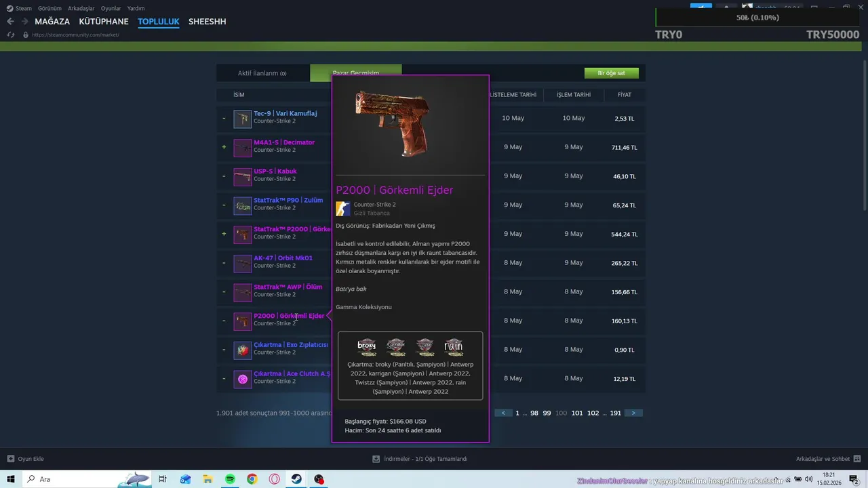This screenshot has height=488, width=868.
Task: Go to previous page with left arrow
Action: (504, 413)
